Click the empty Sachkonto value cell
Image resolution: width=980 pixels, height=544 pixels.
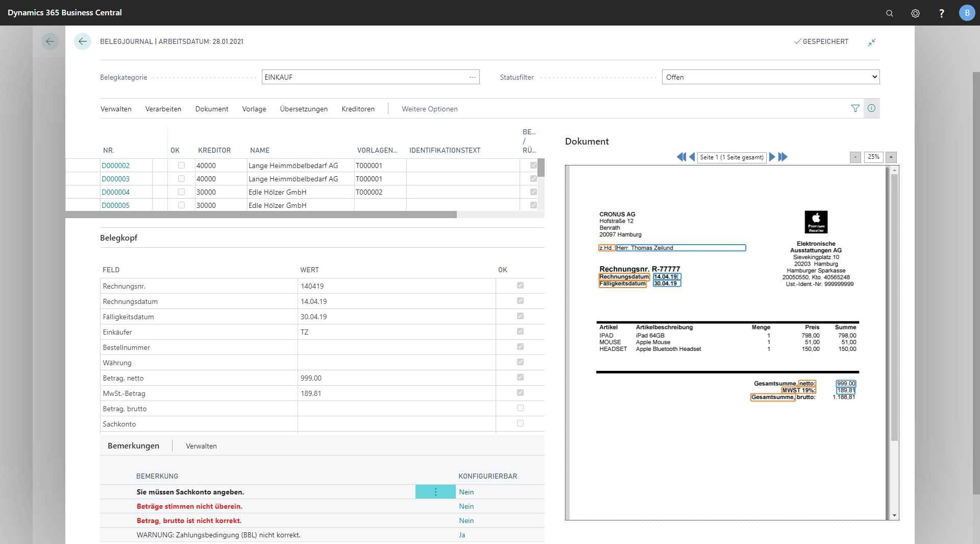397,424
